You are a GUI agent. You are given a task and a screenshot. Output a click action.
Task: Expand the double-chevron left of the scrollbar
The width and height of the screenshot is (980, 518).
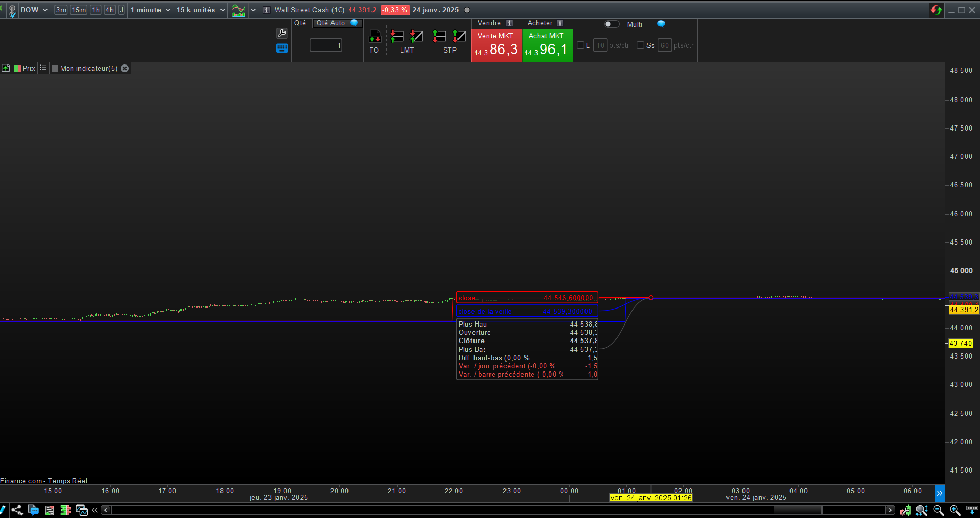[95, 510]
